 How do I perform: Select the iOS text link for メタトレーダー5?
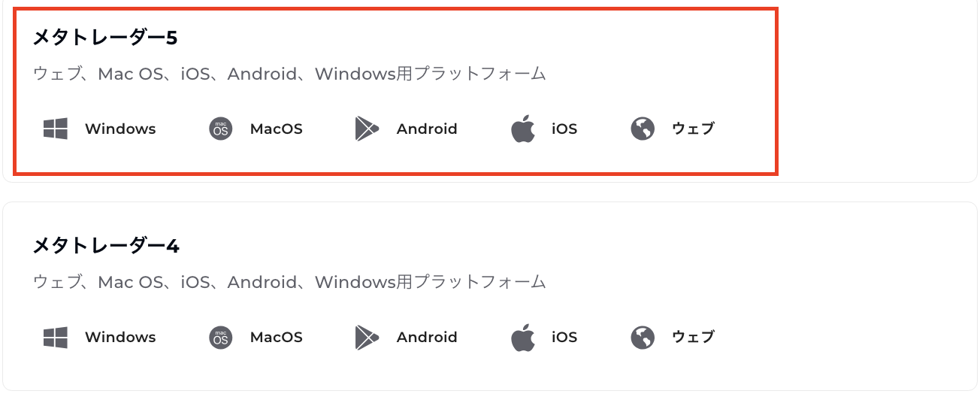(564, 129)
